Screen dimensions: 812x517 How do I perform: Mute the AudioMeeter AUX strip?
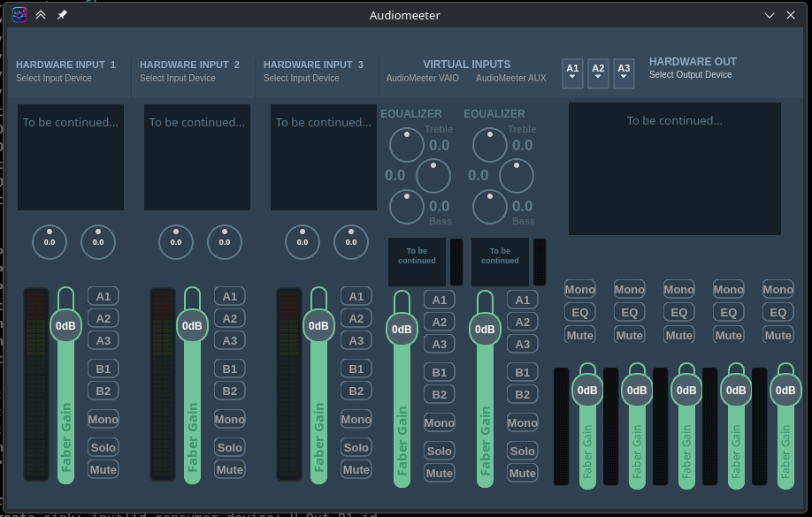pyautogui.click(x=523, y=473)
